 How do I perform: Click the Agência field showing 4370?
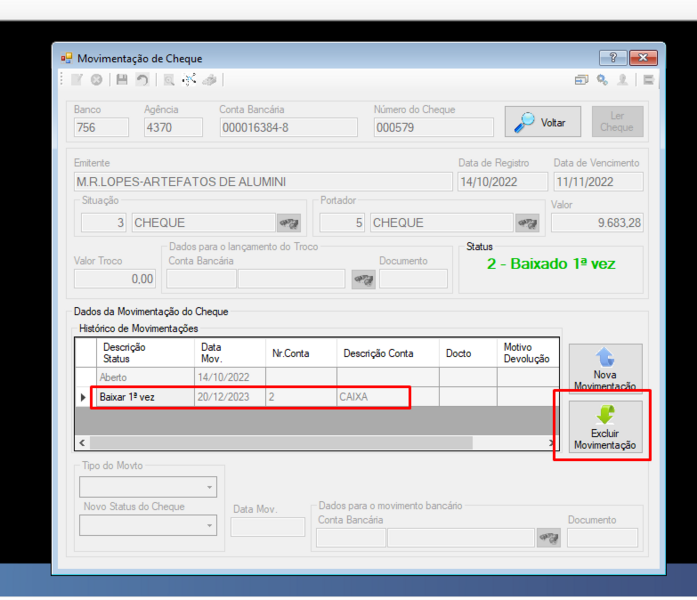[x=173, y=128]
